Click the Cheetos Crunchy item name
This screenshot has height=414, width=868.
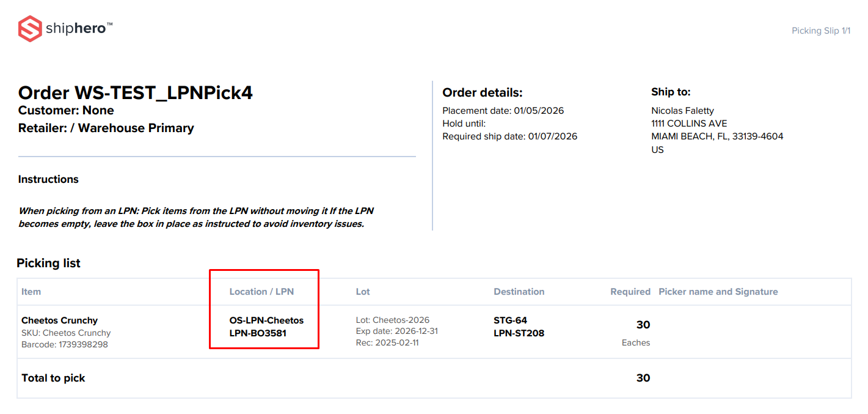click(59, 320)
